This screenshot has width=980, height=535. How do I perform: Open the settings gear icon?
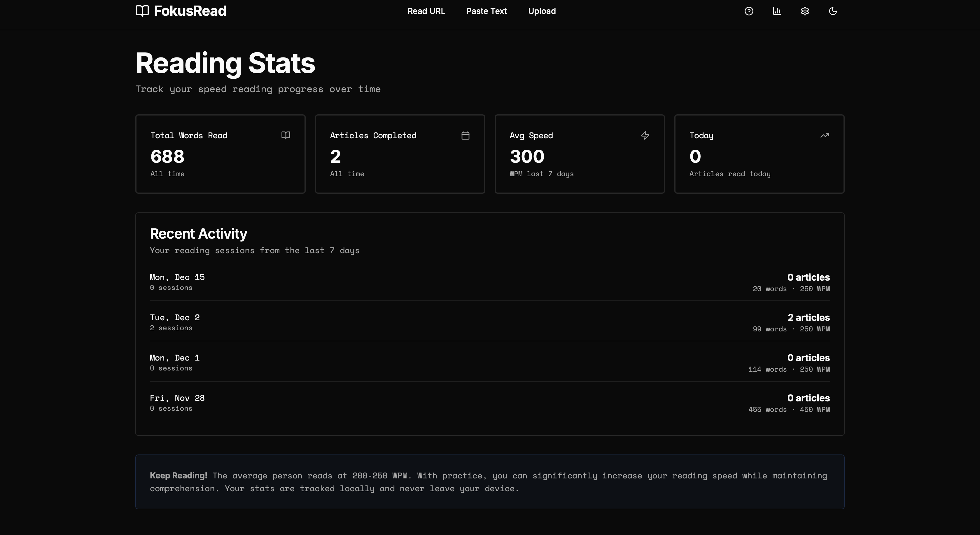click(x=805, y=11)
